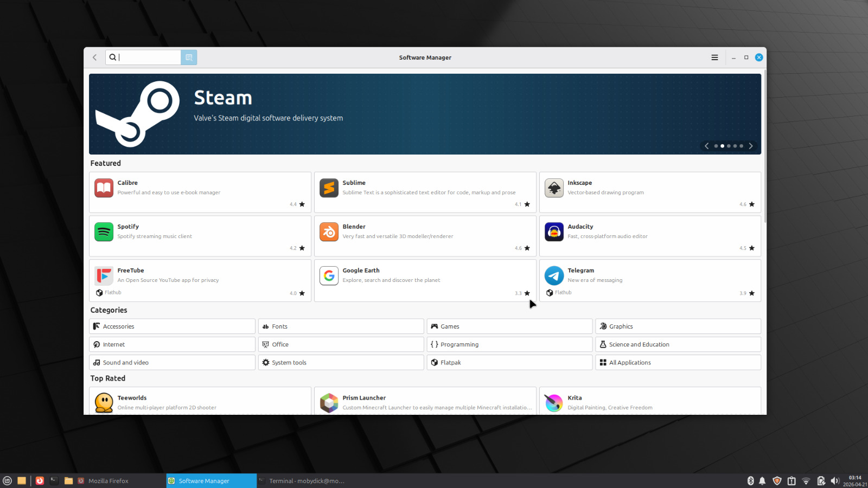Screen dimensions: 868x488
Task: Select the first banner pagination dot
Action: pos(716,146)
